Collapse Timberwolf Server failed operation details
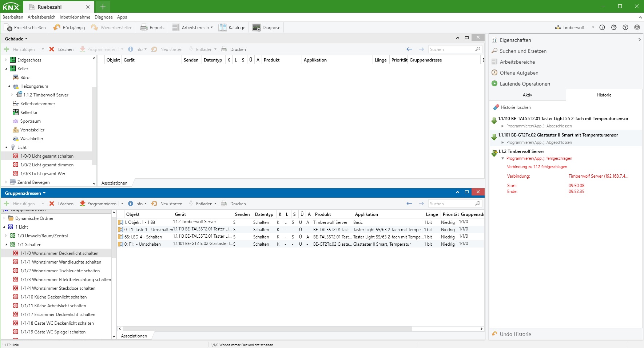Image resolution: width=644 pixels, height=348 pixels. (503, 158)
